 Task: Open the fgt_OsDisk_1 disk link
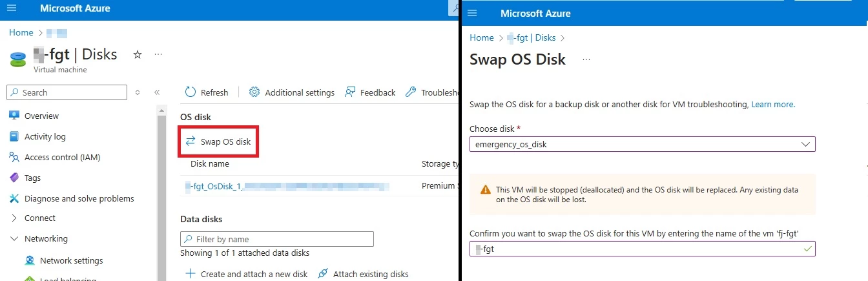point(287,187)
